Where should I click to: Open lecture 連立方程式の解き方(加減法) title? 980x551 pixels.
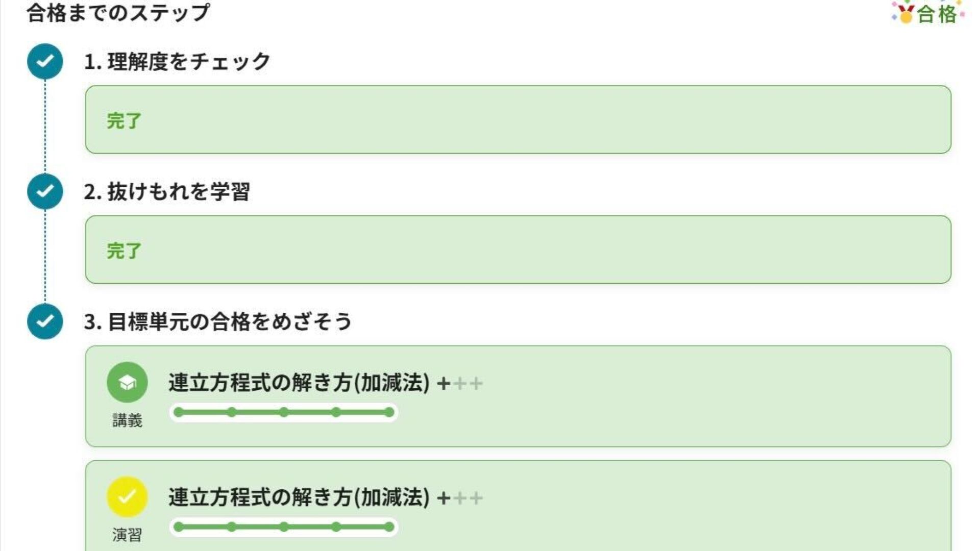(299, 383)
